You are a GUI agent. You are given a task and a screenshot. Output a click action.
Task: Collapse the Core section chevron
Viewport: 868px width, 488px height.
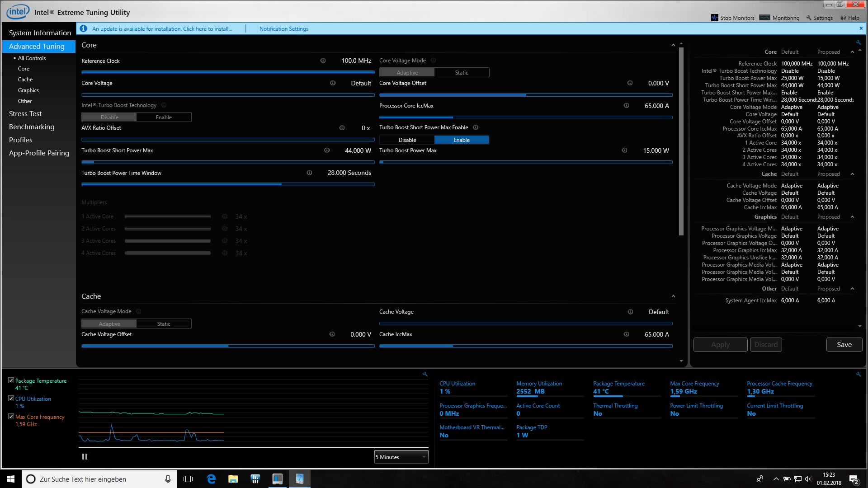pos(673,45)
